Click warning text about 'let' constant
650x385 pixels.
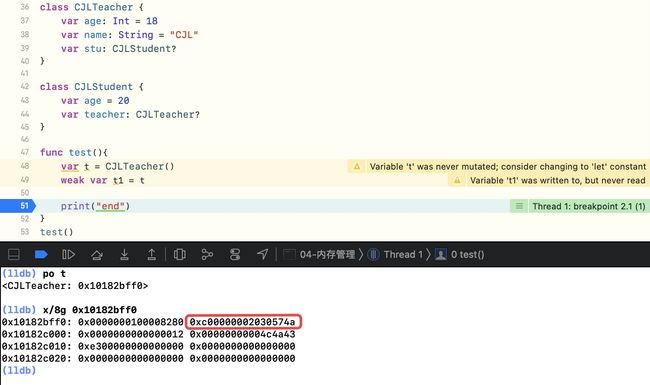tap(508, 167)
